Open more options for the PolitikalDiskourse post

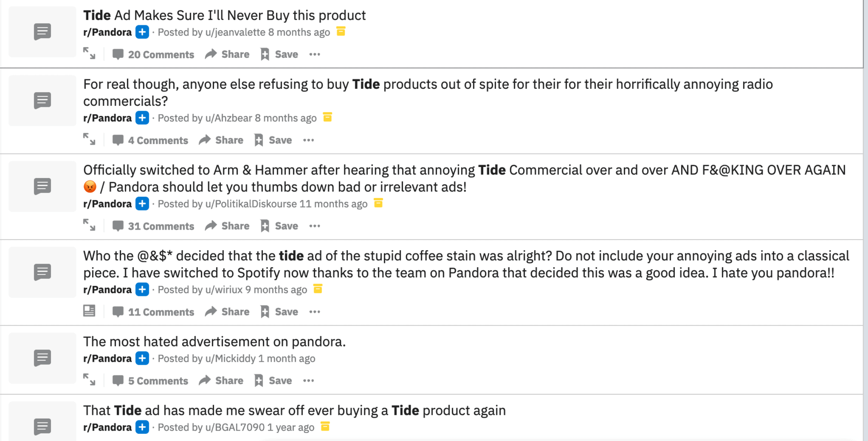pyautogui.click(x=314, y=226)
